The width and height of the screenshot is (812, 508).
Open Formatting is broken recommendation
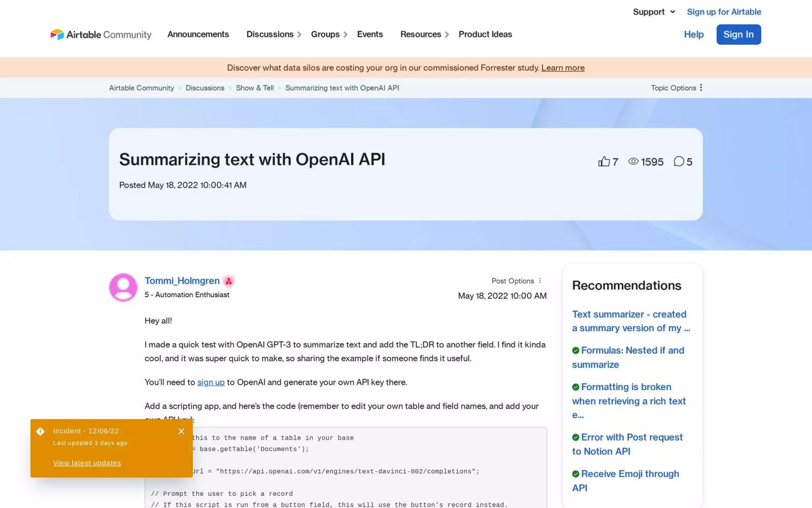[x=629, y=401]
